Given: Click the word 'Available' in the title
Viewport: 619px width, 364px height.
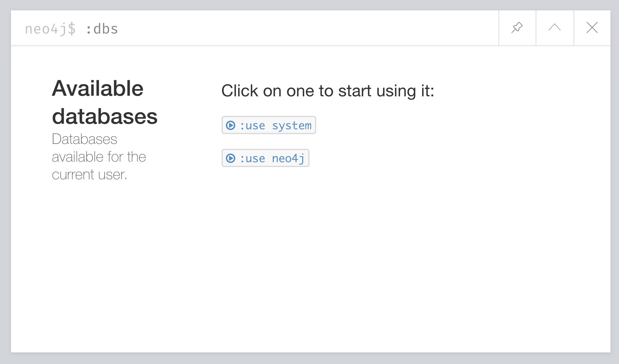Looking at the screenshot, I should 98,88.
